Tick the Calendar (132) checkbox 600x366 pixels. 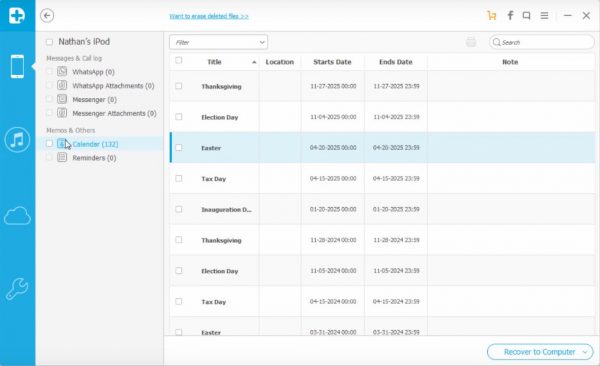point(49,144)
